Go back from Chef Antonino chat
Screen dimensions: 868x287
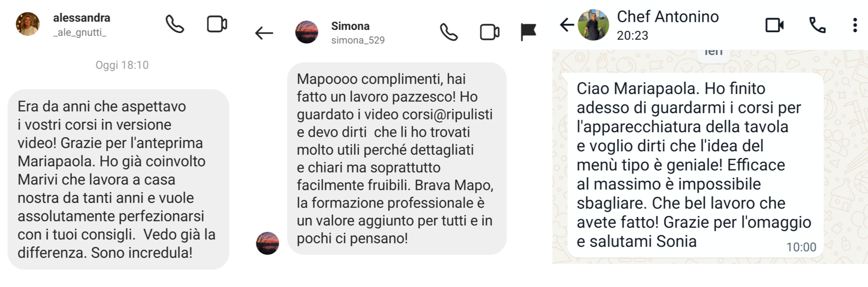tap(567, 25)
